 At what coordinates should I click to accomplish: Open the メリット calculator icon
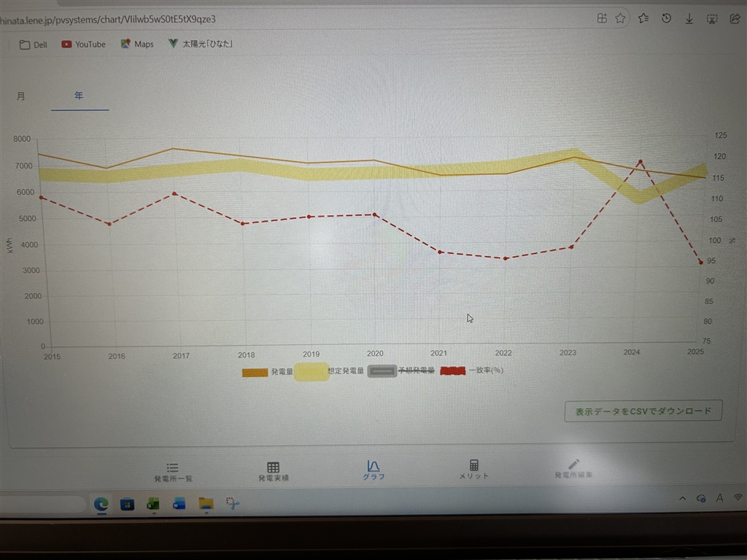473,469
